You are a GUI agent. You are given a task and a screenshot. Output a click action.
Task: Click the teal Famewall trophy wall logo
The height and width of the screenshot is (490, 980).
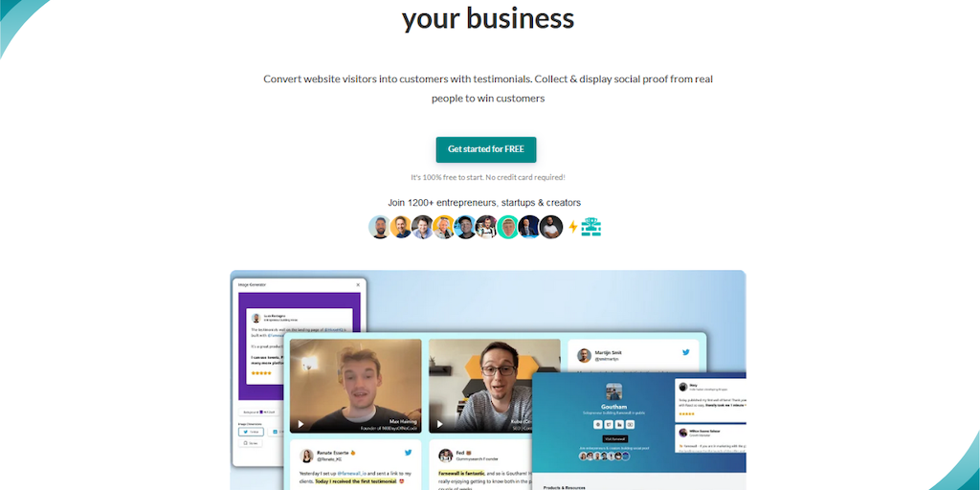coord(590,226)
